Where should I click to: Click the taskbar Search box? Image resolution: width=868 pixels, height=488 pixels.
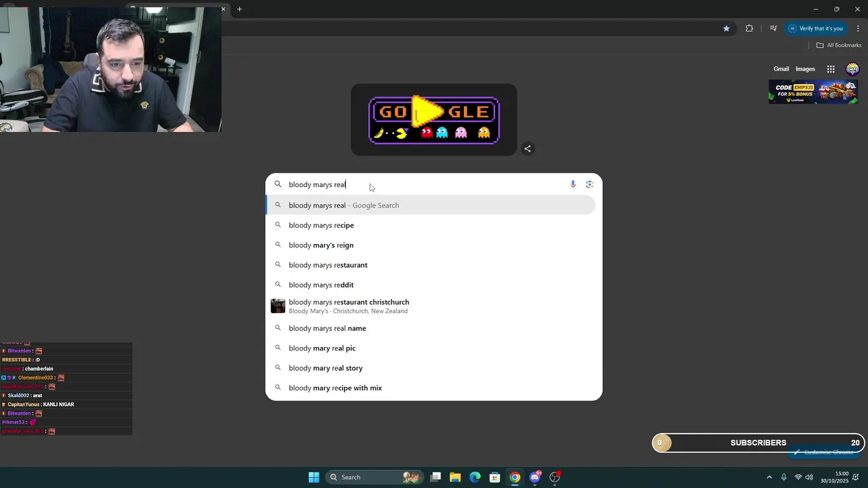(374, 477)
